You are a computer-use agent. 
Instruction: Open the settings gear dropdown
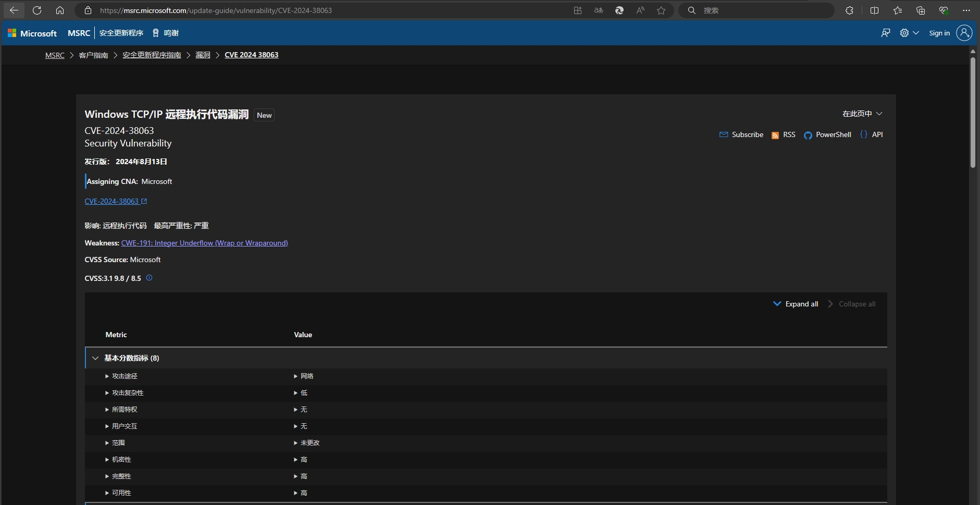pyautogui.click(x=909, y=33)
